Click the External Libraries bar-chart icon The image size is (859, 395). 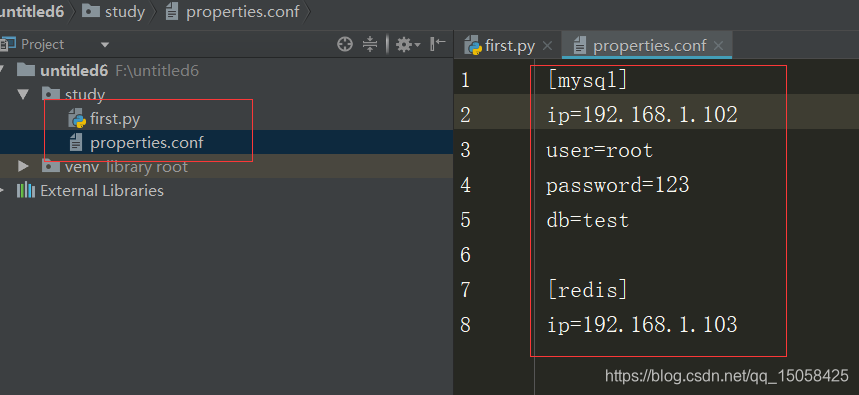(x=25, y=191)
